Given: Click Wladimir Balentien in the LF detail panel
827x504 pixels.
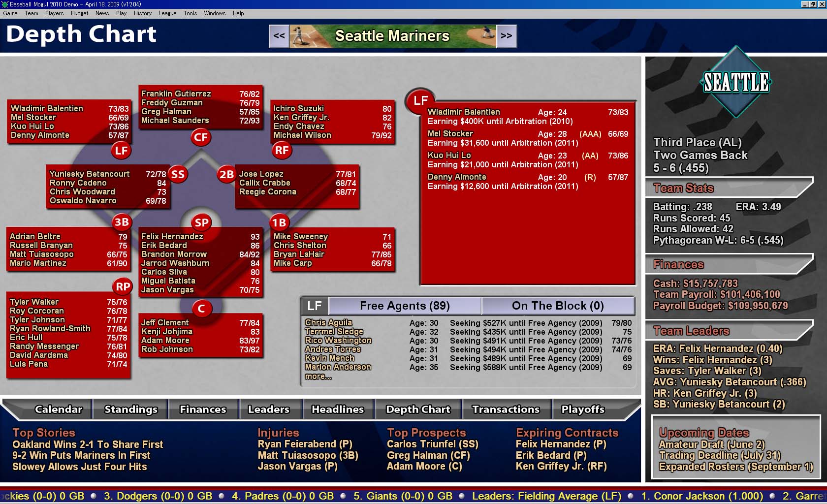Looking at the screenshot, I should point(464,112).
